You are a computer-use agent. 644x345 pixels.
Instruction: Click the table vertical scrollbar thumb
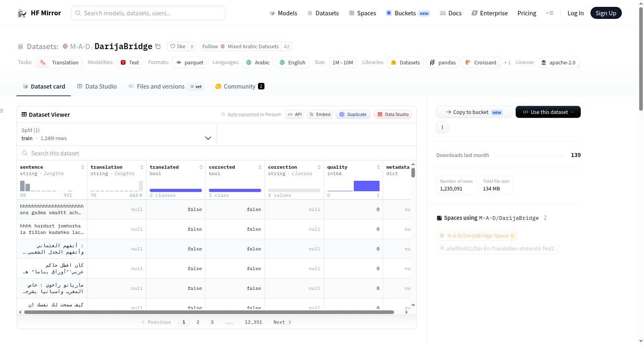click(413, 173)
